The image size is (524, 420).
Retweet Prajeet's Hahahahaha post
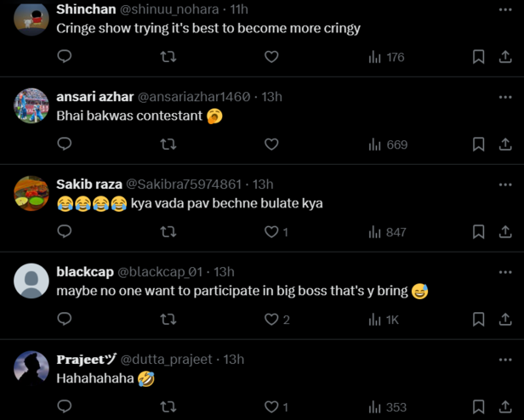[x=168, y=407]
